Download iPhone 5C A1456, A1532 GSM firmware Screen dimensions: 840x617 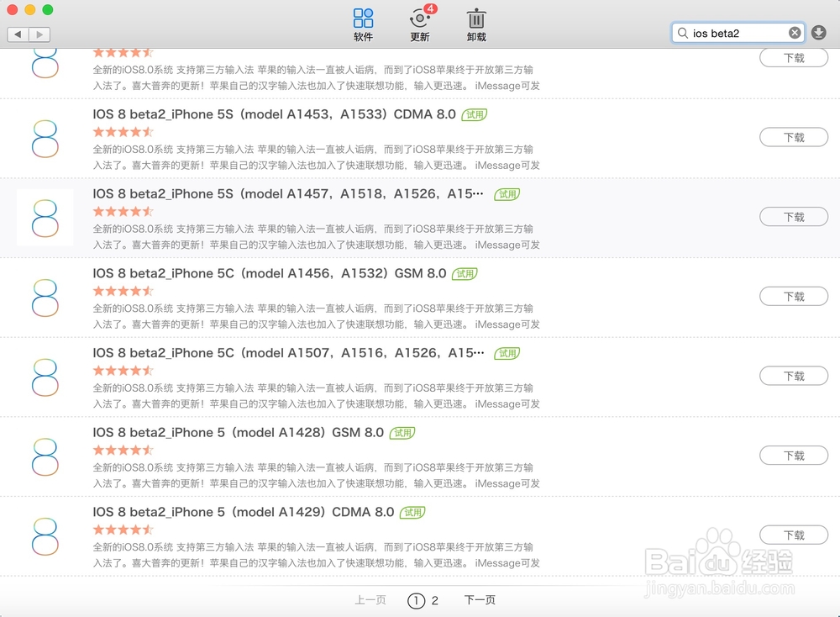click(794, 297)
